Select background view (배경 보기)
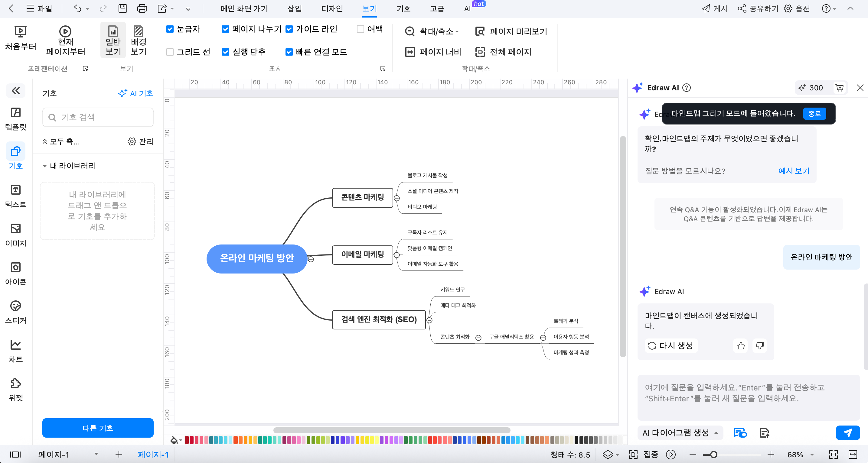The height and width of the screenshot is (463, 868). 139,40
